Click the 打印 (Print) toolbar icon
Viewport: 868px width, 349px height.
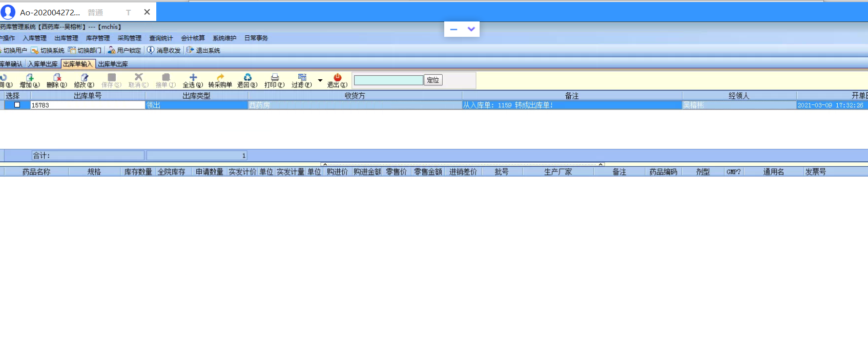pyautogui.click(x=275, y=81)
